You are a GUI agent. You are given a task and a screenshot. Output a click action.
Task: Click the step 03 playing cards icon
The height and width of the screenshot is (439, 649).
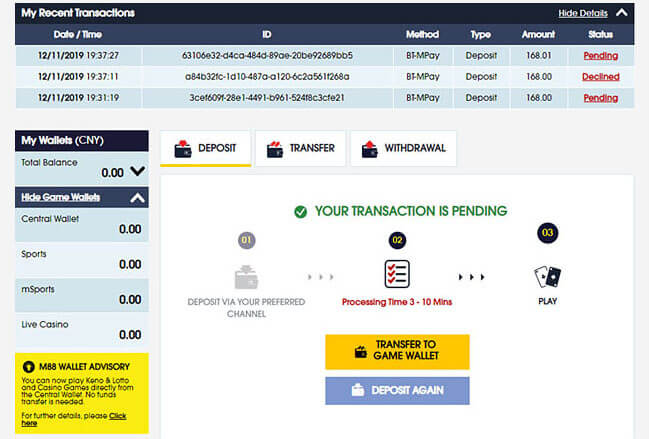point(547,276)
